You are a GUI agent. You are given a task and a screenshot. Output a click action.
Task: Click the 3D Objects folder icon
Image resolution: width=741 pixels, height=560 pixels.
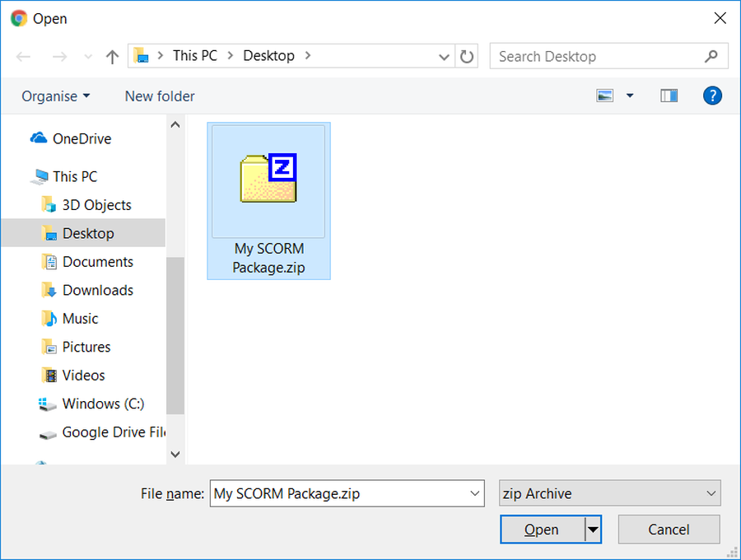point(49,204)
